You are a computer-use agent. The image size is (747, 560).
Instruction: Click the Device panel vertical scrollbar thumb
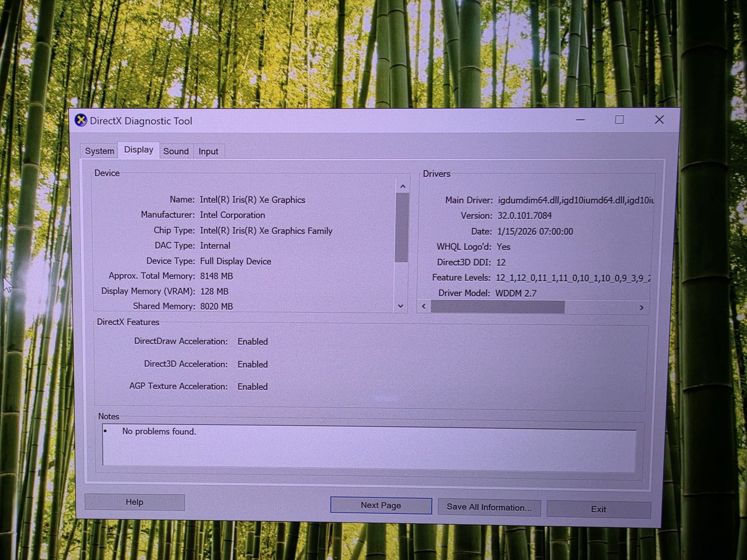point(402,228)
